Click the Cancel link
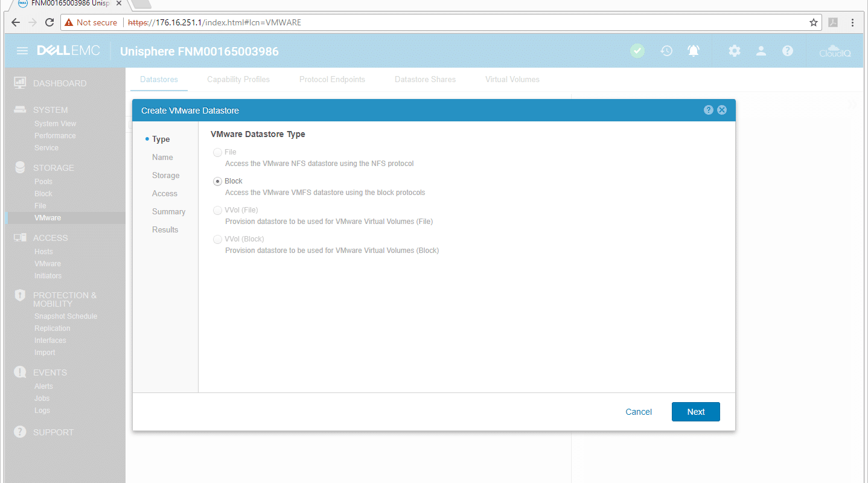 point(639,412)
